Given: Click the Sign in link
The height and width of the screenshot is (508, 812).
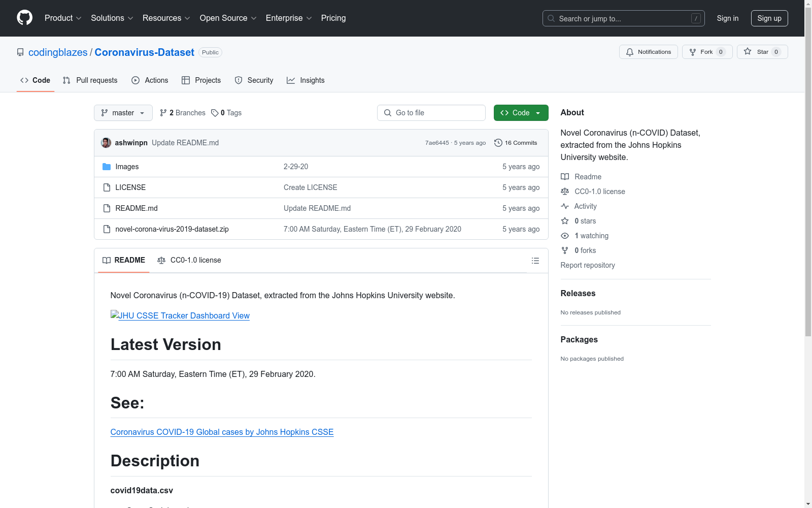Looking at the screenshot, I should [x=728, y=18].
